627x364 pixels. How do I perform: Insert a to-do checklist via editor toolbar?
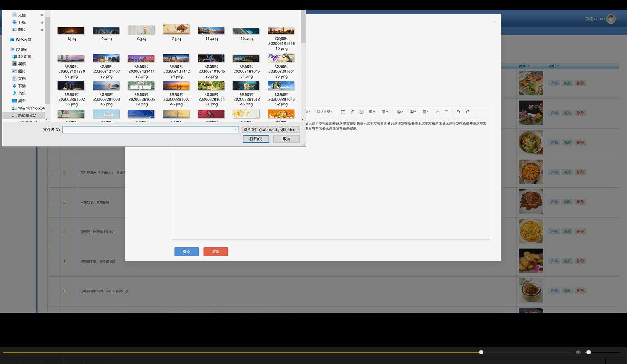(x=361, y=112)
